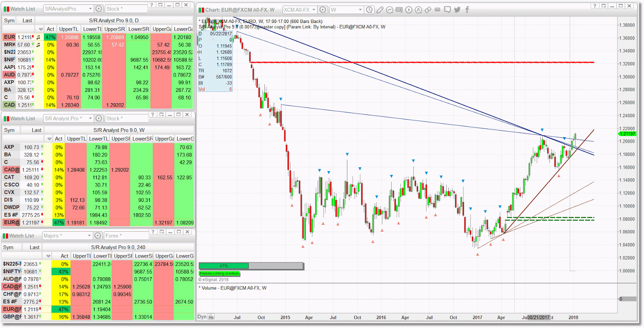This screenshot has height=328, width=644.
Task: Click pop-out icon in Majors watch list title bar
Action: click(x=161, y=232)
